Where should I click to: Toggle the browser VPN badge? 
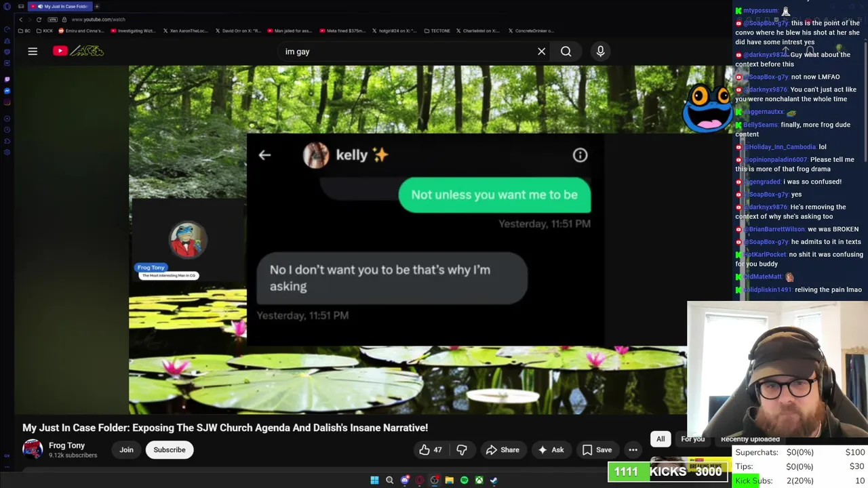(53, 20)
